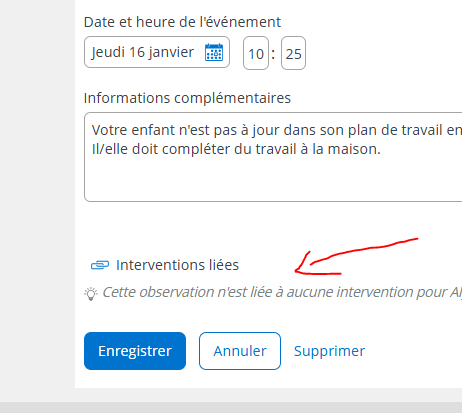This screenshot has width=462, height=413.
Task: Click the 'Date et heure de l'événement' label
Action: 182,22
